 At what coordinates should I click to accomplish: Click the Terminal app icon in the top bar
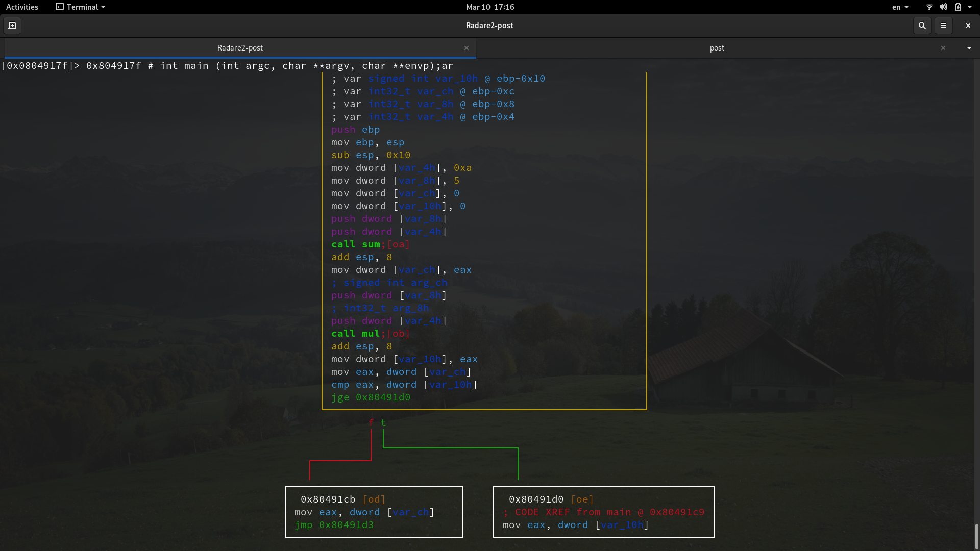(59, 7)
